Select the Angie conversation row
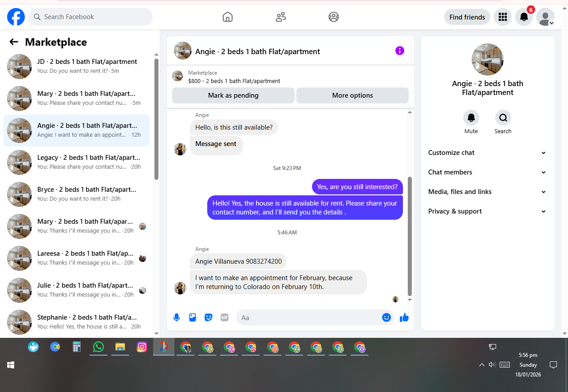The height and width of the screenshot is (392, 568). pos(77,131)
